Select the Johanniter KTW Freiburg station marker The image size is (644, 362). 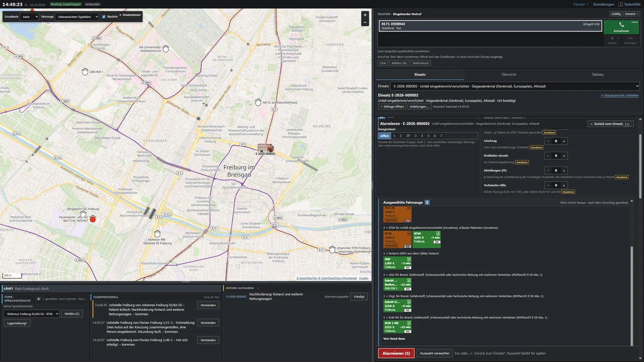click(332, 249)
